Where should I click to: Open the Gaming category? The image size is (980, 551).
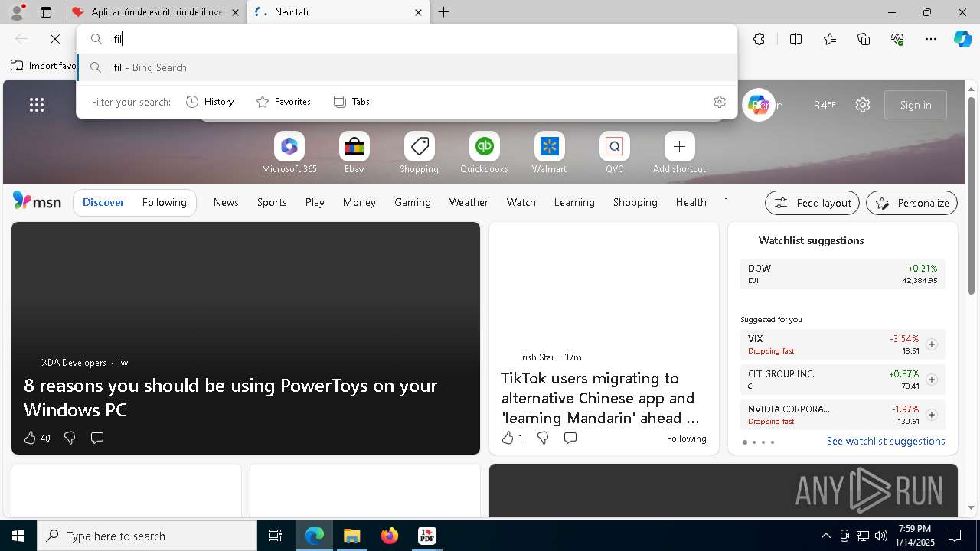pyautogui.click(x=413, y=203)
